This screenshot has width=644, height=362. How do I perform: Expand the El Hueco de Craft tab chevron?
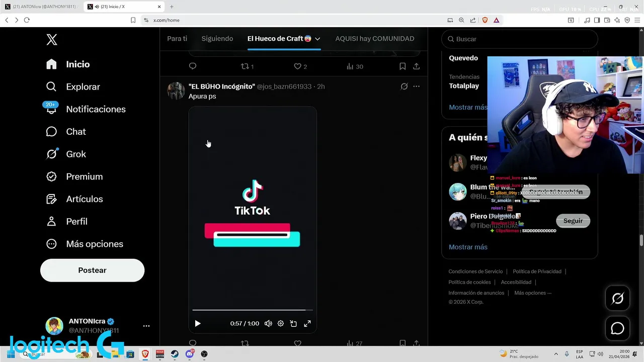(x=317, y=39)
